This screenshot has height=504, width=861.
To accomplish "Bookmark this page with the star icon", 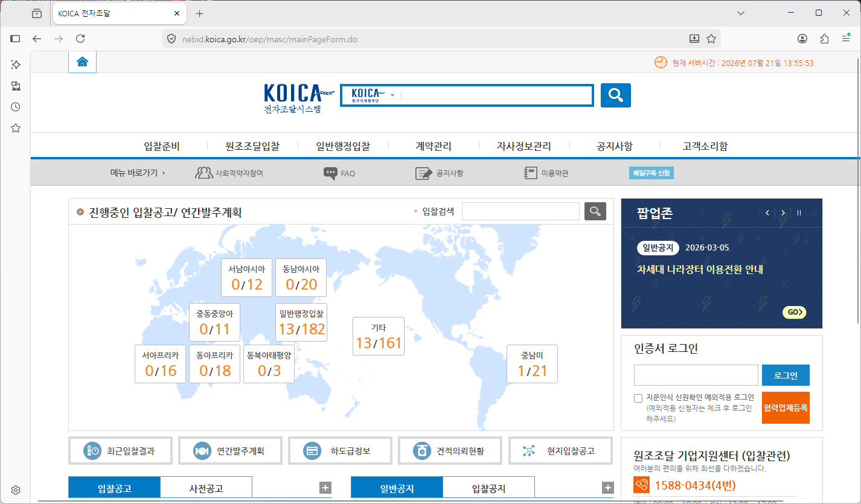I will 711,39.
